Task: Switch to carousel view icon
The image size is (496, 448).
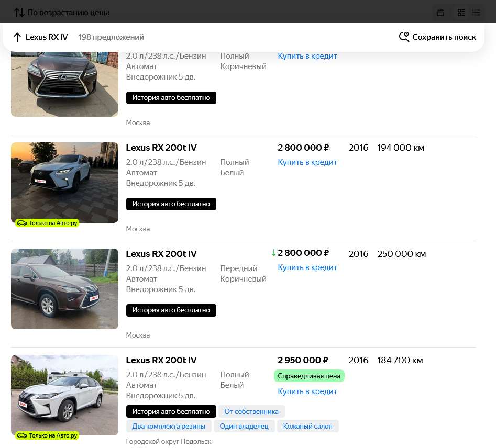Action: point(440,13)
